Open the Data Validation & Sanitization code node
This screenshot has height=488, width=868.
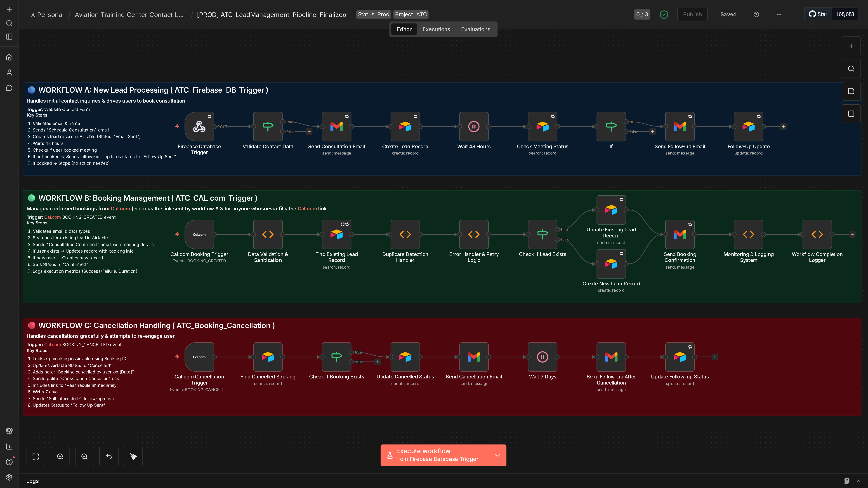click(x=268, y=235)
